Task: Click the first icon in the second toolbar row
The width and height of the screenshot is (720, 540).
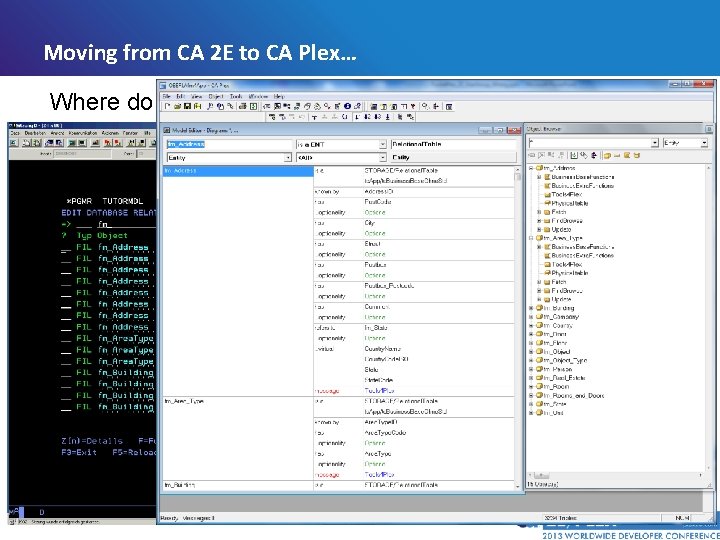Action: (x=272, y=117)
